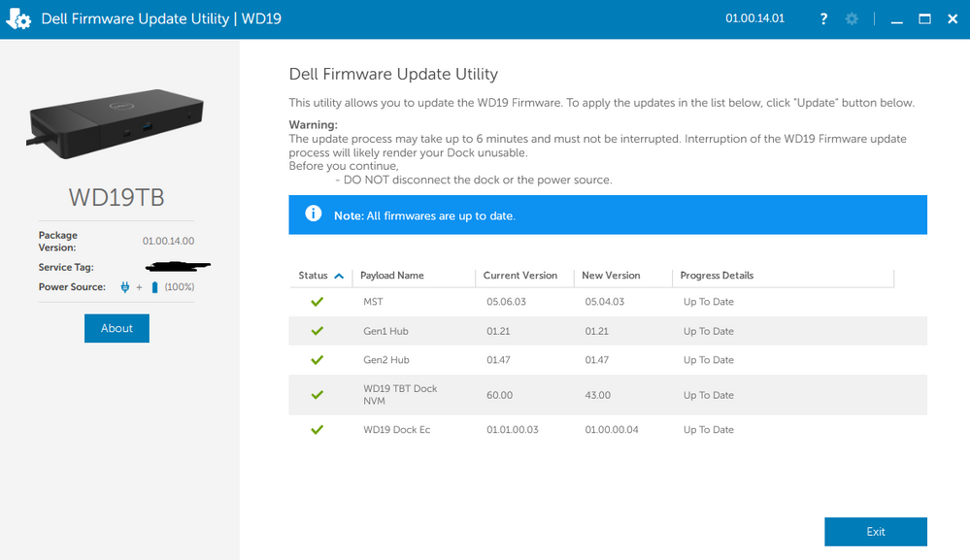This screenshot has height=560, width=970.
Task: Click the package version value 01.00.14.00
Action: [168, 241]
